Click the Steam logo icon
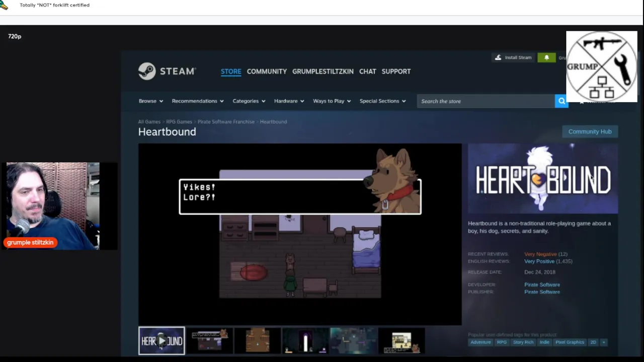 pyautogui.click(x=147, y=71)
